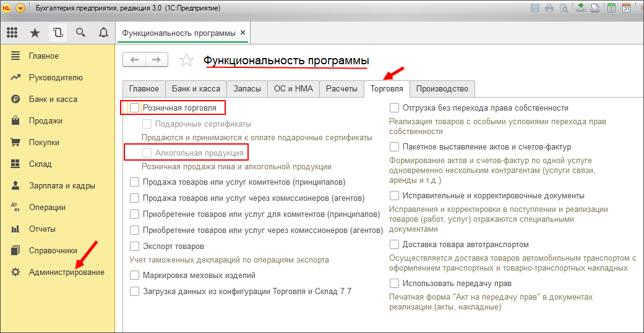The height and width of the screenshot is (333, 644).
Task: Click the Go to link document icon
Action: (594, 8)
